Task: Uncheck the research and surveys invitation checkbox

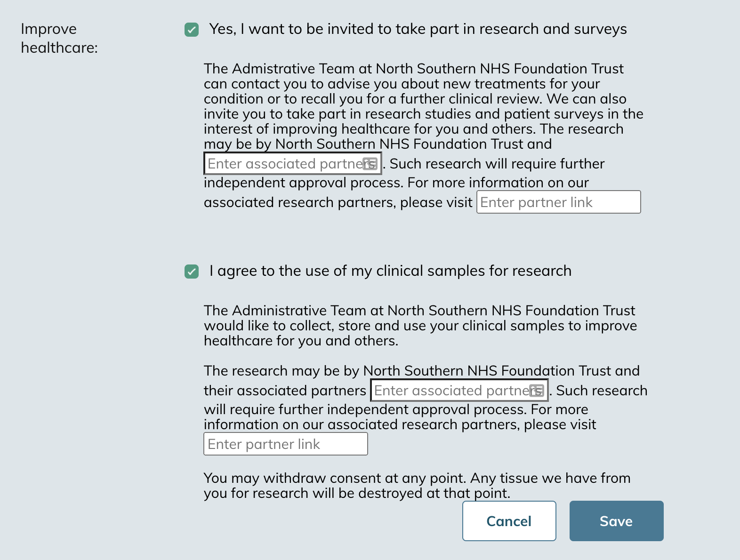Action: point(192,30)
